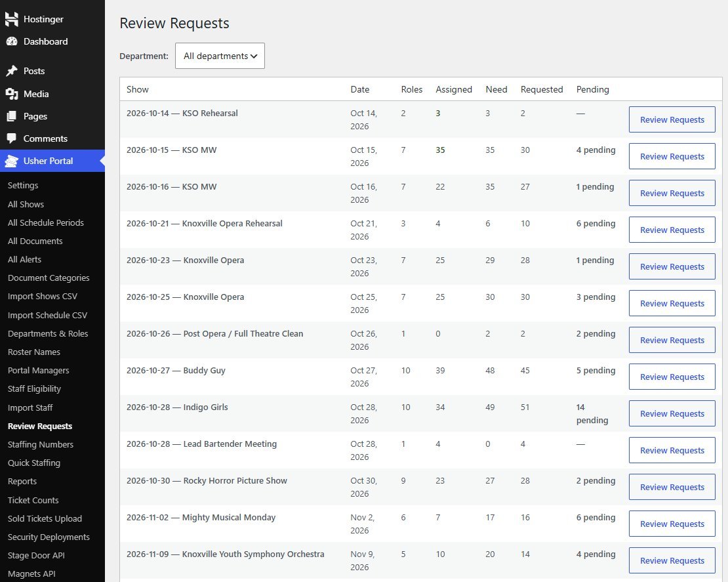This screenshot has width=728, height=582.
Task: Review requests for Knoxville Youth Symphony Orchestra
Action: click(x=672, y=560)
